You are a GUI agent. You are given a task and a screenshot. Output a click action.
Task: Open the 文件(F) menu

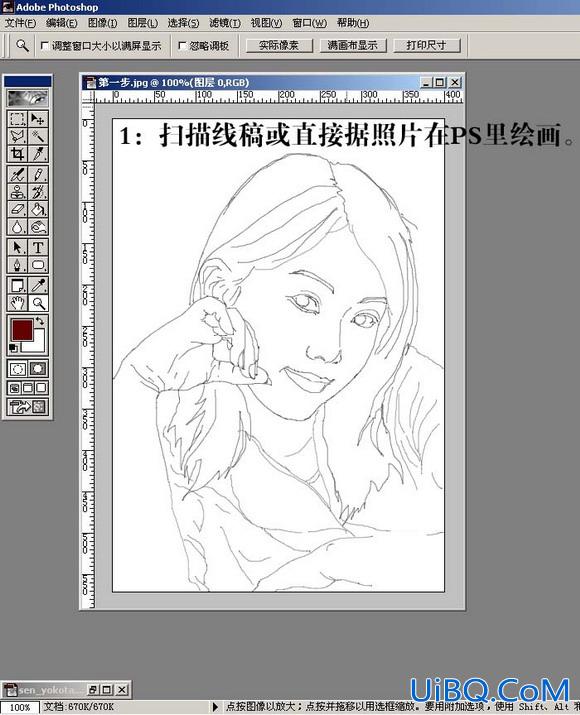pyautogui.click(x=20, y=23)
